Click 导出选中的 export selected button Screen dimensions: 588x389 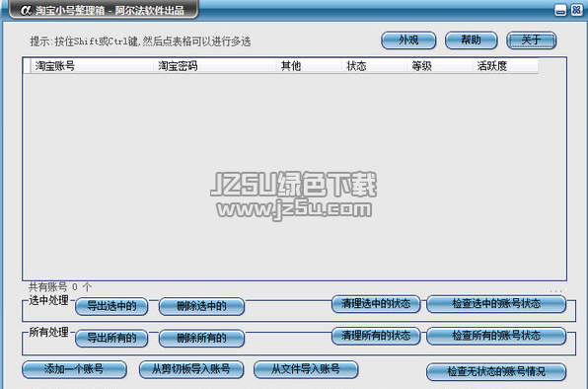(x=111, y=306)
